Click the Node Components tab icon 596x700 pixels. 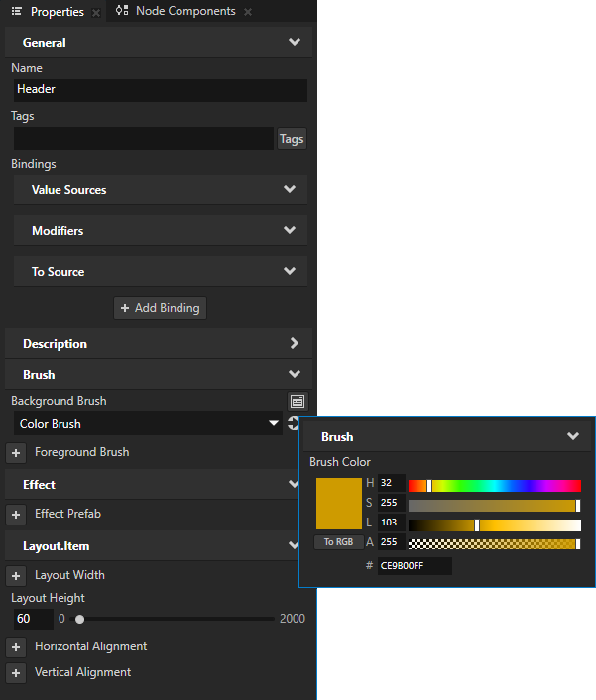(122, 10)
